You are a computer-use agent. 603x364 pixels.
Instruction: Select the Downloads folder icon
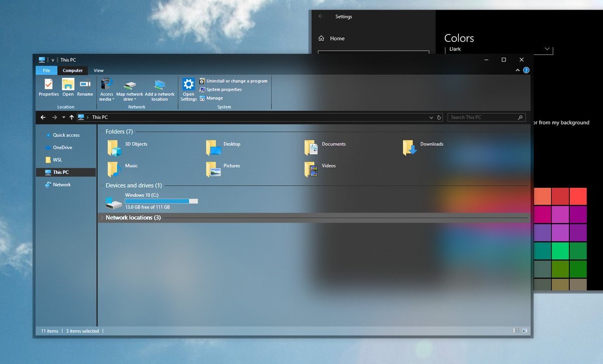(x=410, y=148)
